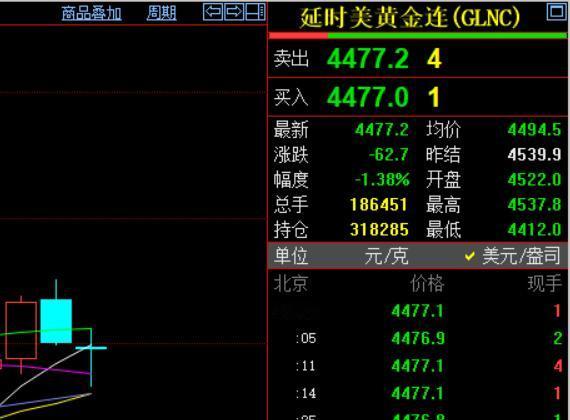
Task: Click the 现手 column header
Action: (544, 283)
